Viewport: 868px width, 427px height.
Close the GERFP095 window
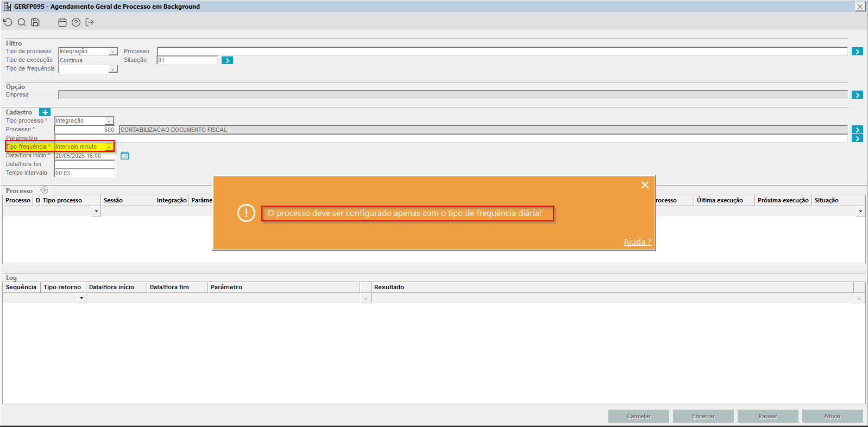point(860,7)
